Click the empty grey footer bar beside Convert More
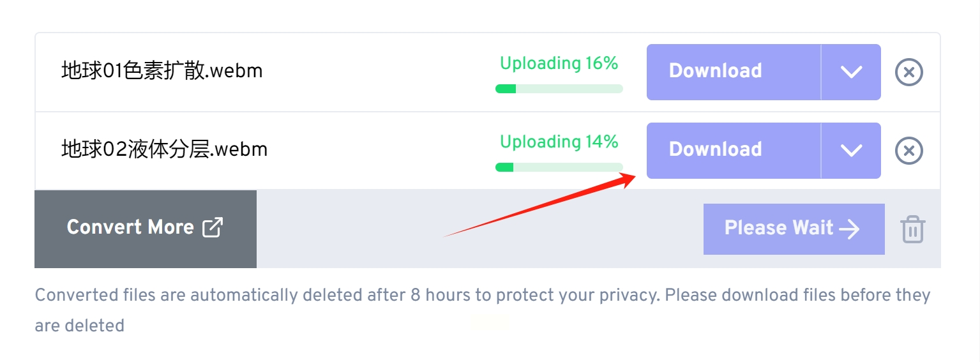 point(479,229)
